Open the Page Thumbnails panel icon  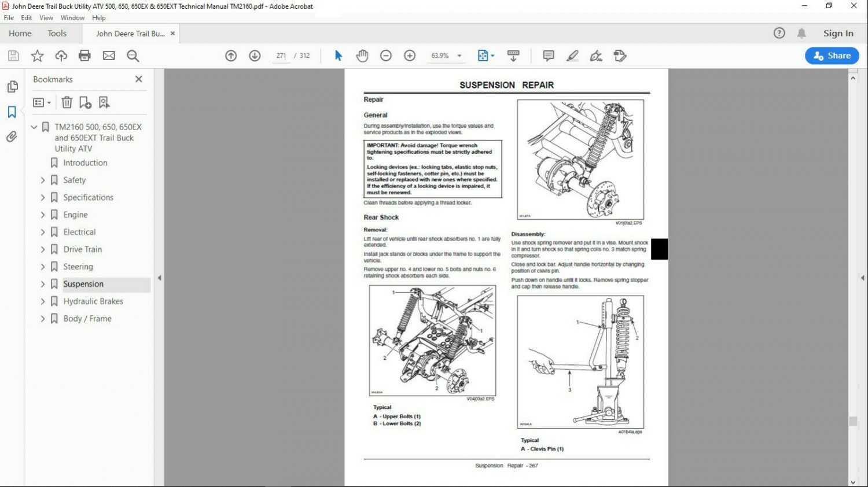coord(12,87)
